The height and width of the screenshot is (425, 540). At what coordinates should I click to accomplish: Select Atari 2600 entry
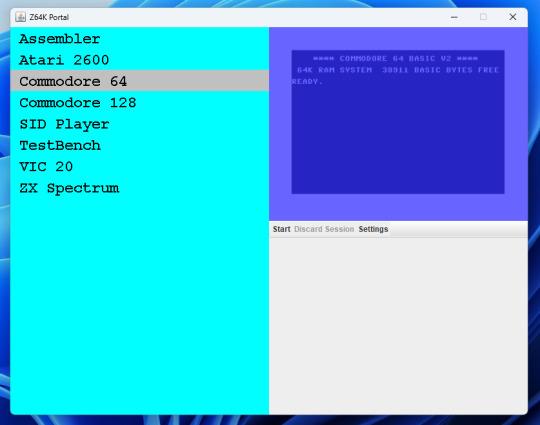tap(139, 60)
